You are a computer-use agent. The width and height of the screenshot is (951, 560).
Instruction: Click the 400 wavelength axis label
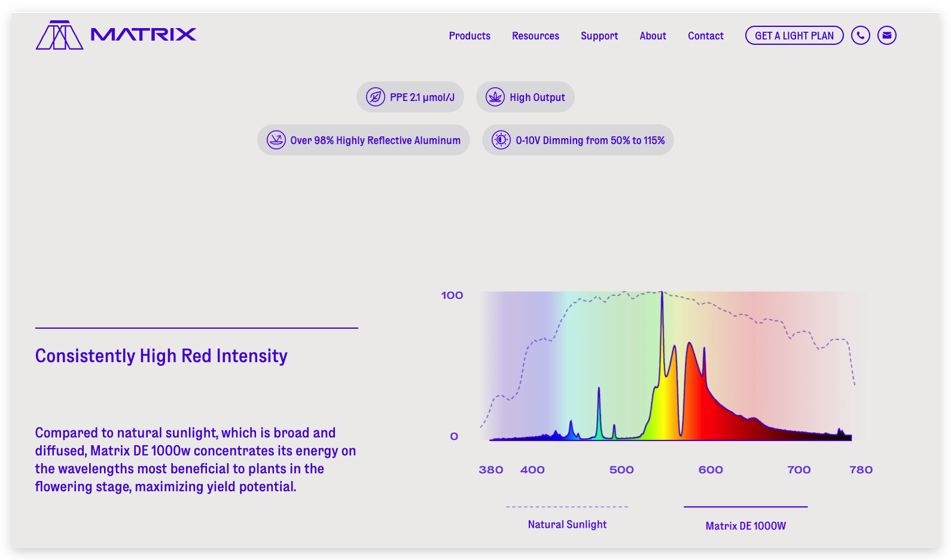[532, 470]
